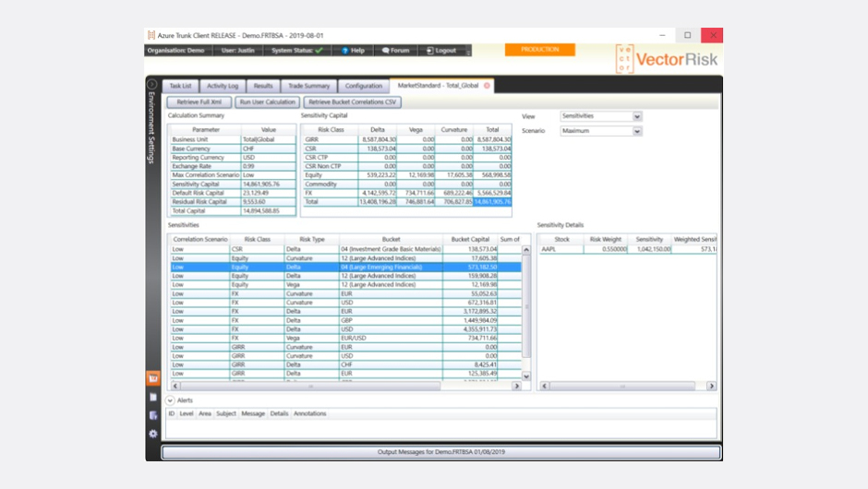
Task: Click left arrow of Sensitivity Details scrollbar
Action: coord(545,386)
